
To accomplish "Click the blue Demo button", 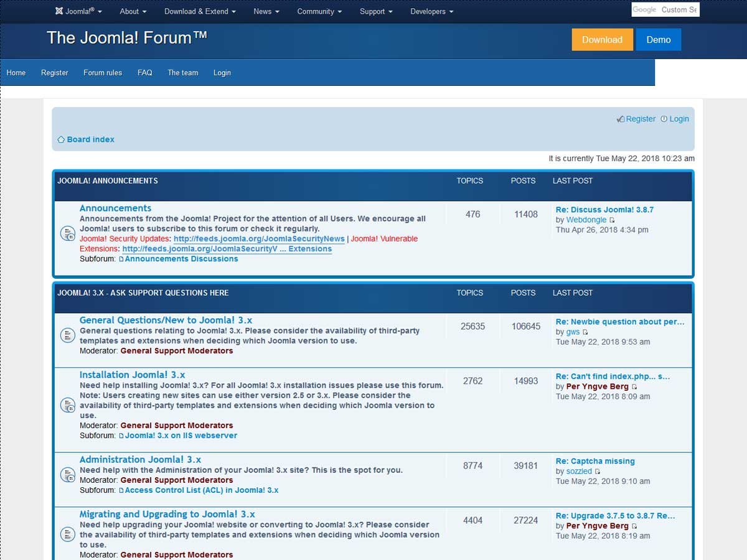I will pos(659,40).
